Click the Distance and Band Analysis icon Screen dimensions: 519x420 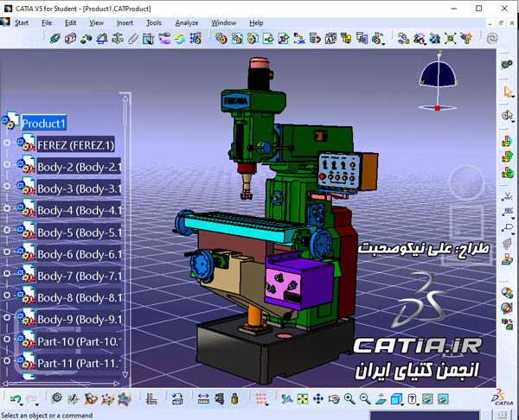click(507, 323)
